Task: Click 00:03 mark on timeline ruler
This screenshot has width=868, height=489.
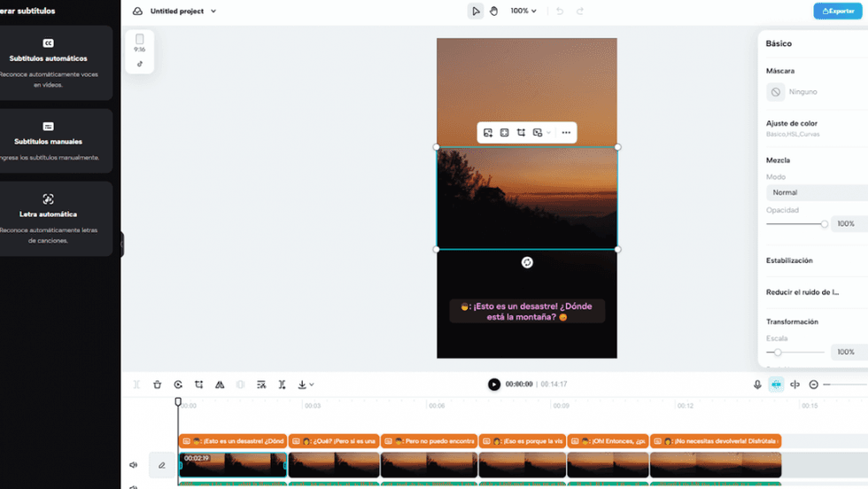Action: pyautogui.click(x=313, y=406)
